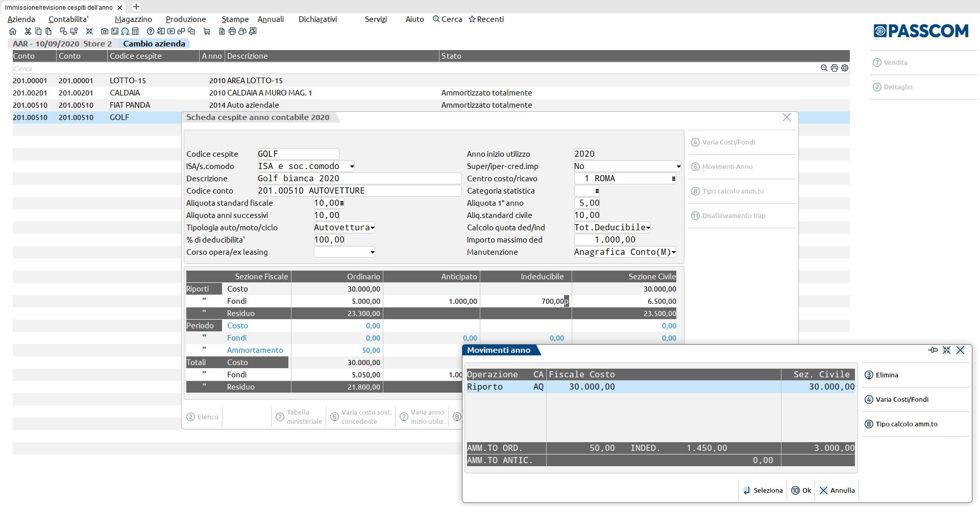
Task: Click the Cambio azienda tab
Action: (154, 44)
